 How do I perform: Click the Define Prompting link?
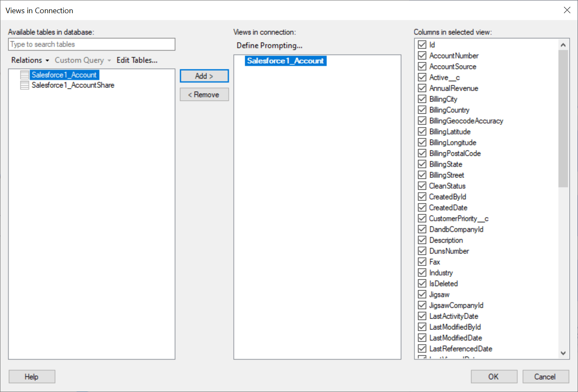click(x=269, y=45)
